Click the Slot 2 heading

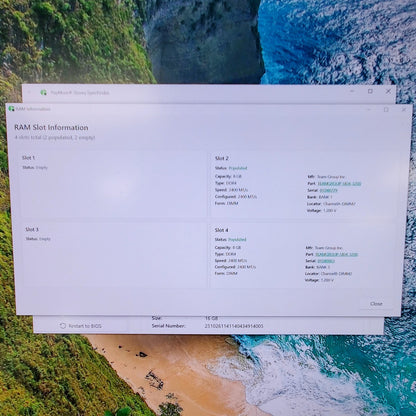tap(222, 158)
